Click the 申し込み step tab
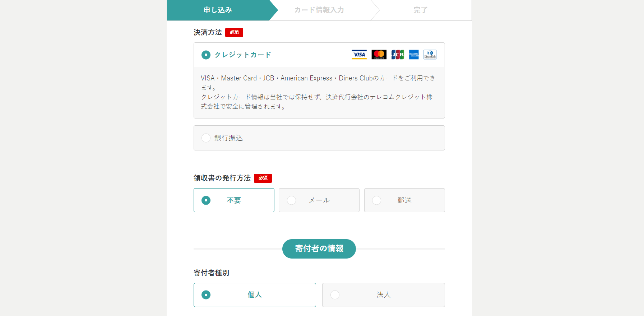644x316 pixels. (x=218, y=10)
